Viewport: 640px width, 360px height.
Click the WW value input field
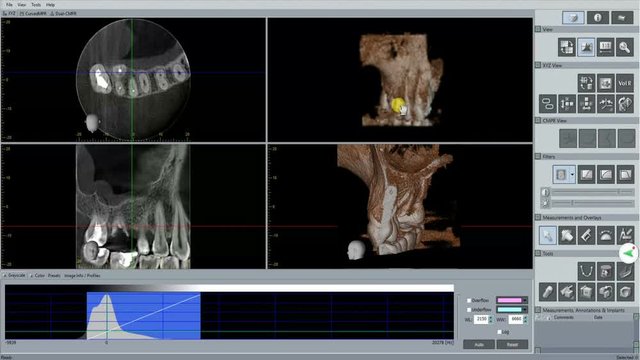pos(516,319)
